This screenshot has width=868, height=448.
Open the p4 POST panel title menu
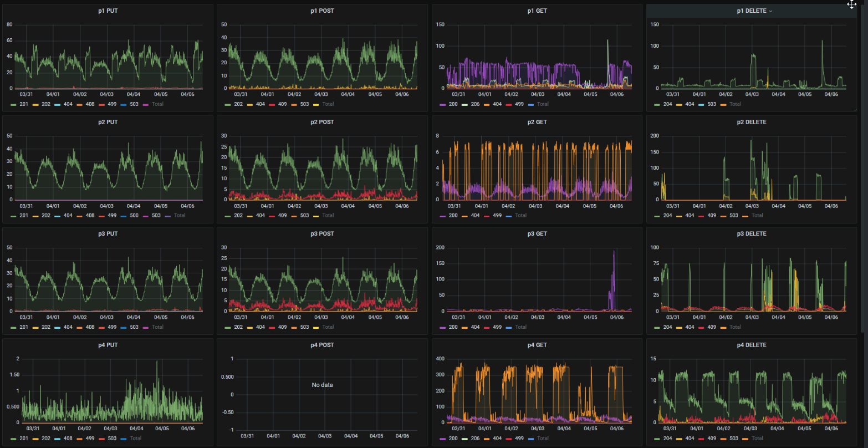click(322, 345)
